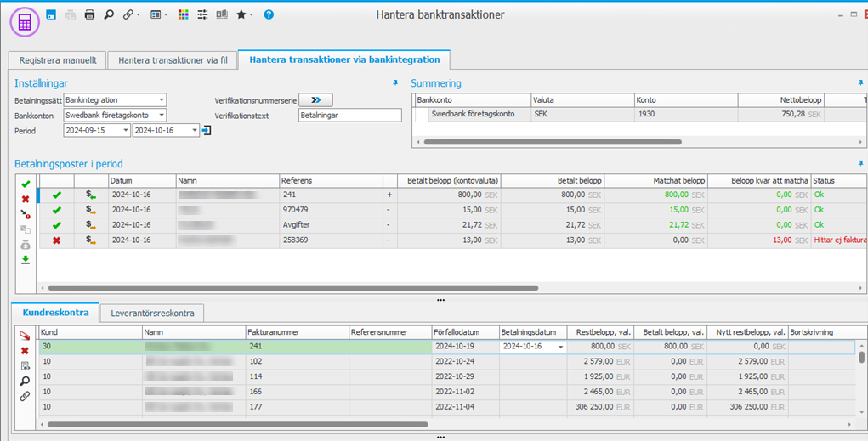Viewport: 868px width, 441px height.
Task: Click the arrow with red warning icon
Action: coord(26,214)
